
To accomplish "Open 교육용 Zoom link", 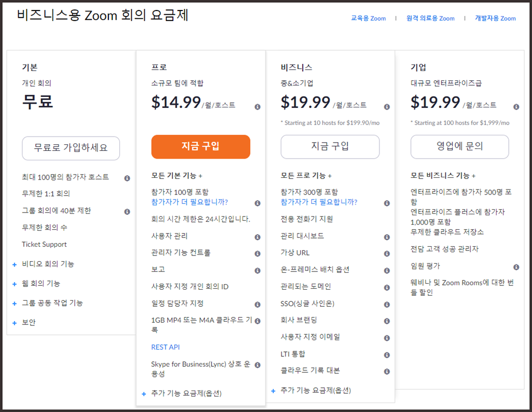I will tap(368, 18).
